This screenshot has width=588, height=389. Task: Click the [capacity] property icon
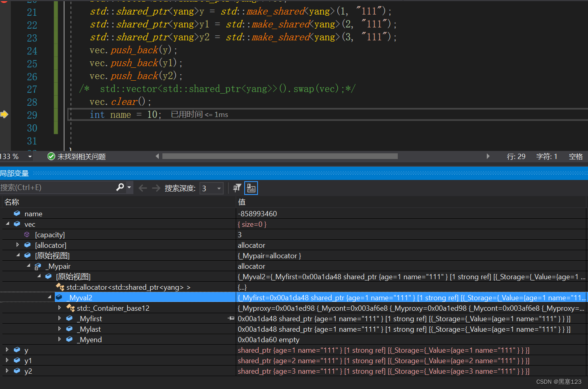point(27,234)
